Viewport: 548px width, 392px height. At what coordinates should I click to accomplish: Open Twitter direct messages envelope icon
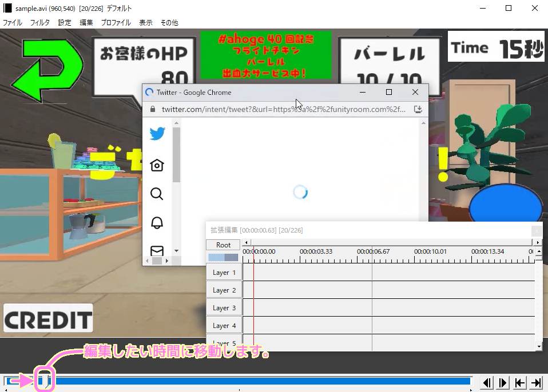(157, 251)
